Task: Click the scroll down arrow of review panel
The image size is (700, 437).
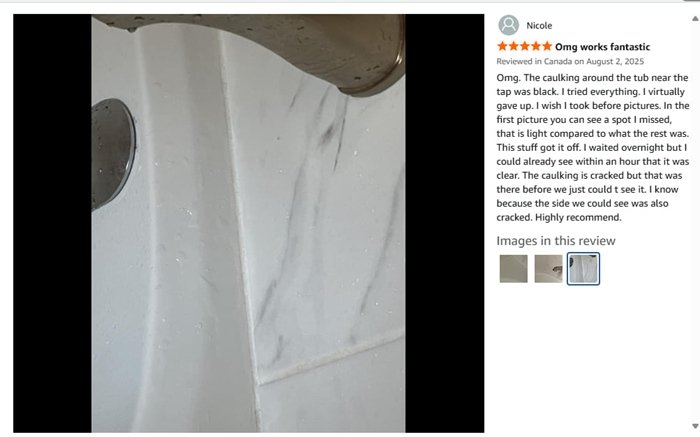Action: point(695,426)
